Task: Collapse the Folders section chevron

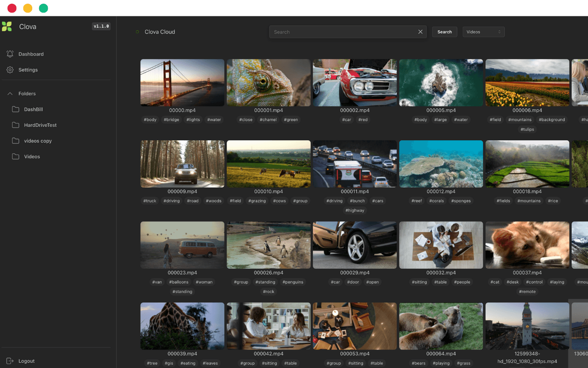Action: [x=10, y=94]
